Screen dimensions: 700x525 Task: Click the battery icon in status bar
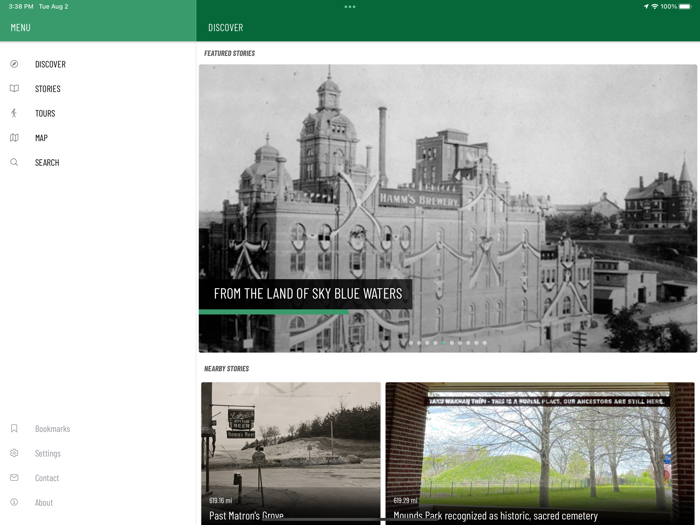point(685,7)
